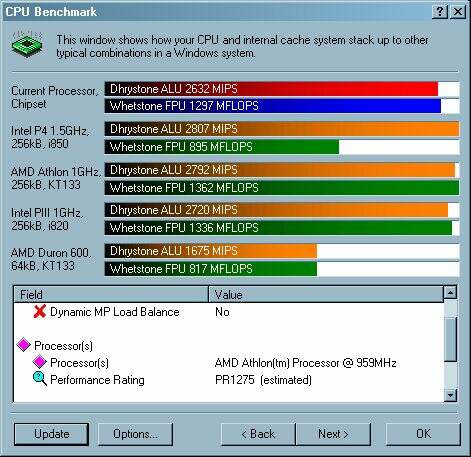Viewport: 471px width, 457px height.
Task: Click the 'AMD Athlon(tm) Processor @ 959MHz' value
Action: (306, 363)
